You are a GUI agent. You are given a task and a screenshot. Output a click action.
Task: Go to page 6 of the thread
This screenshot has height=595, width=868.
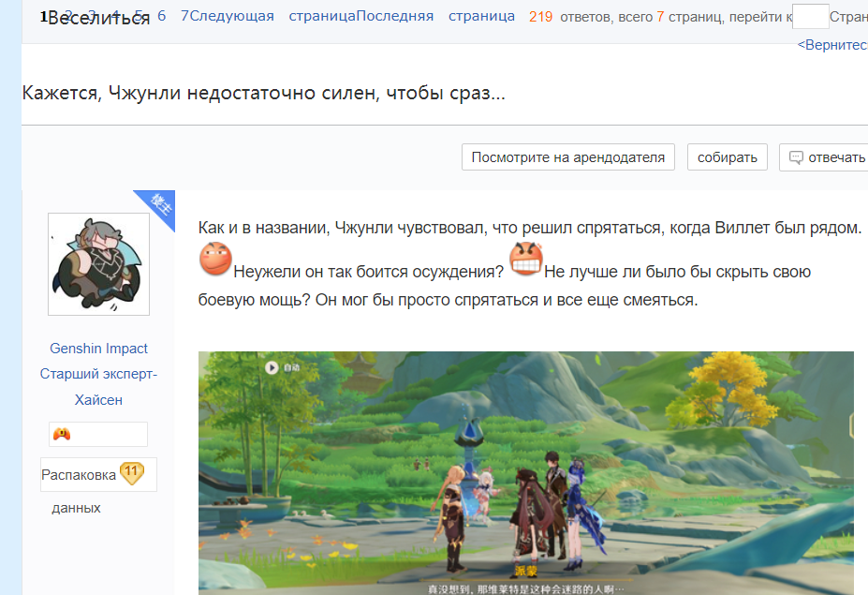pyautogui.click(x=162, y=16)
